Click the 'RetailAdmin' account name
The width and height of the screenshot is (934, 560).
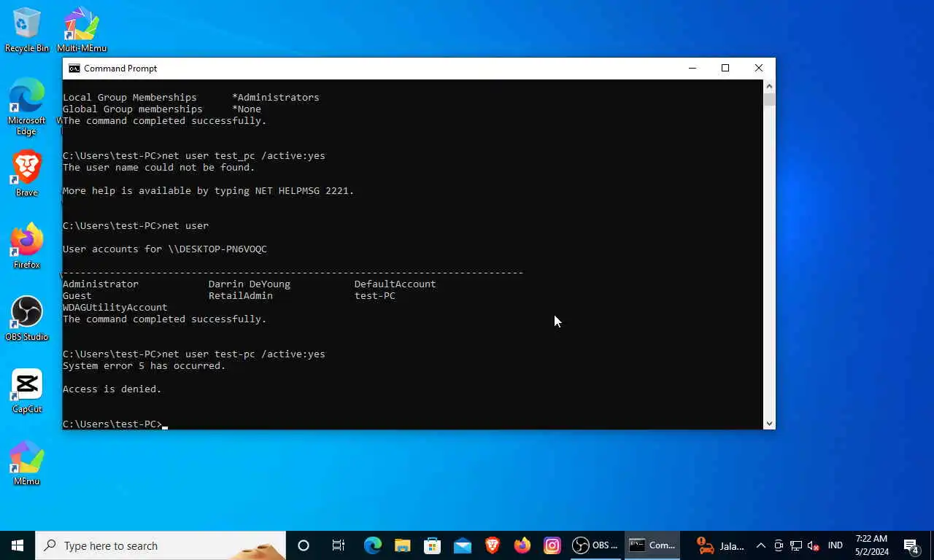[x=240, y=295]
